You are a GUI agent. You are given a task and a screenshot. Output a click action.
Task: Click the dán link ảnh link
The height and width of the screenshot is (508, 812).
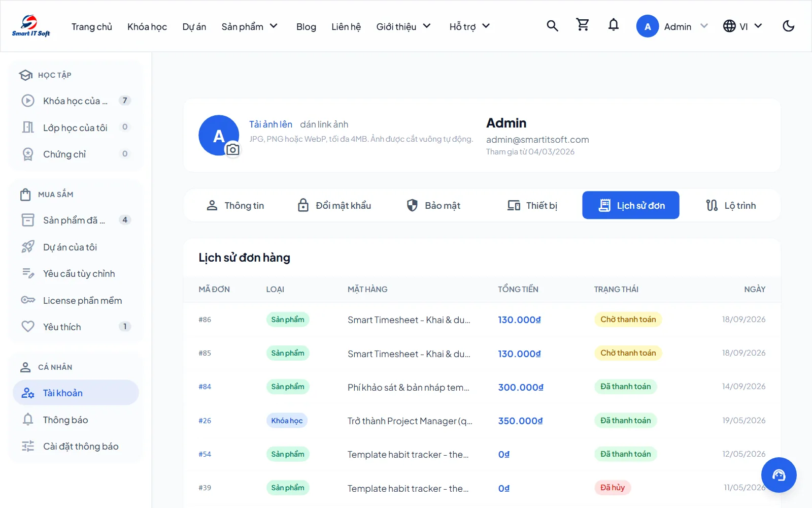324,124
